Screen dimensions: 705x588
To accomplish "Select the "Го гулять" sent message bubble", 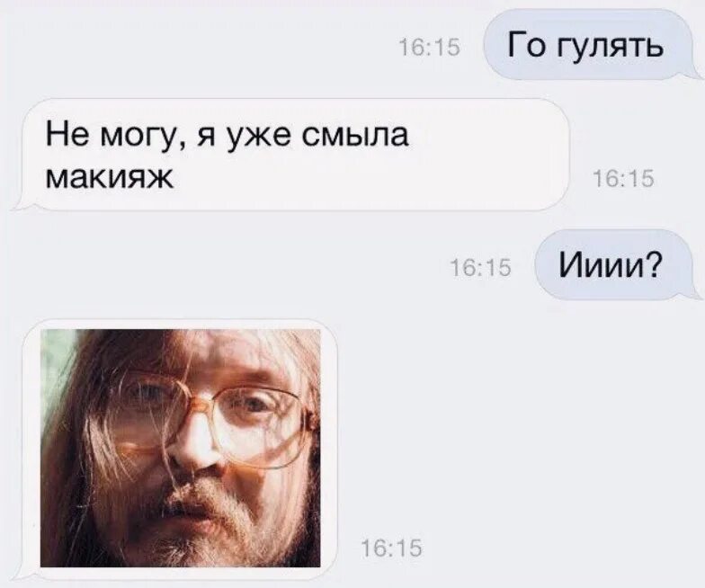I will pos(588,45).
